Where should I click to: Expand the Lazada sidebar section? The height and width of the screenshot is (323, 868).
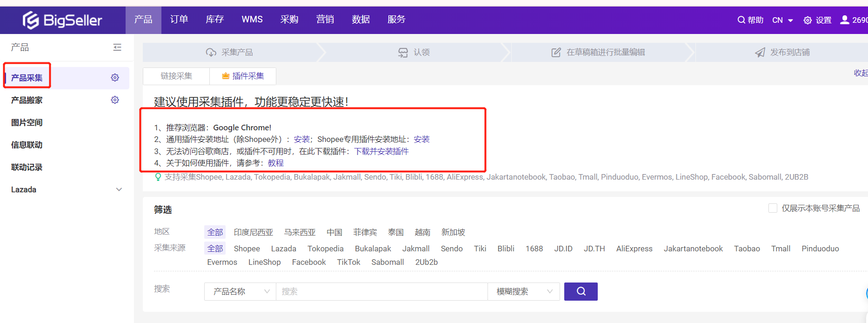119,189
